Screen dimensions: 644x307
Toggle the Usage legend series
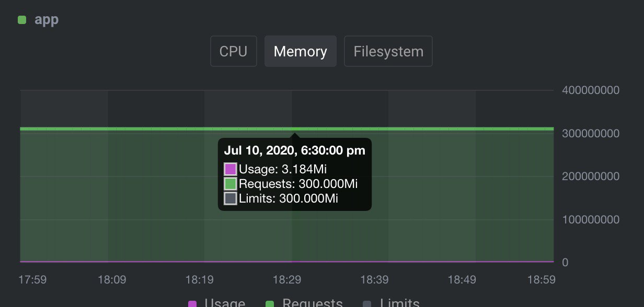pos(216,303)
